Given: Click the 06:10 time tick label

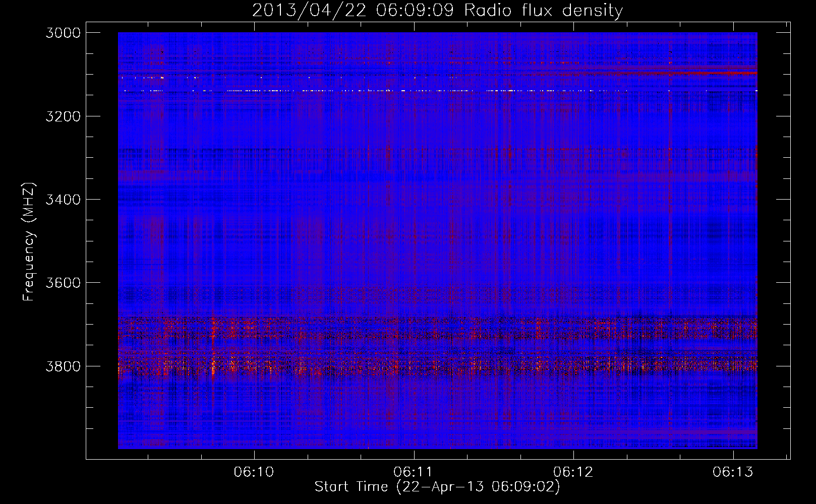Looking at the screenshot, I should coord(254,472).
